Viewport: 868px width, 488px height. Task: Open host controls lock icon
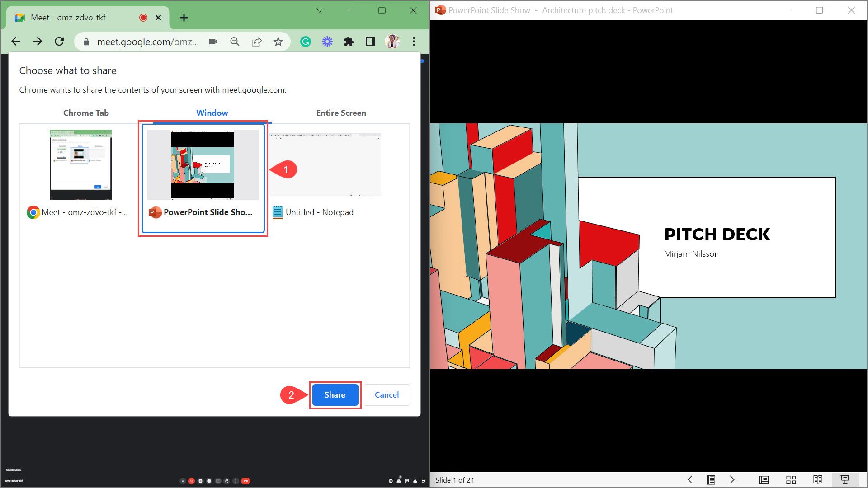pyautogui.click(x=423, y=480)
